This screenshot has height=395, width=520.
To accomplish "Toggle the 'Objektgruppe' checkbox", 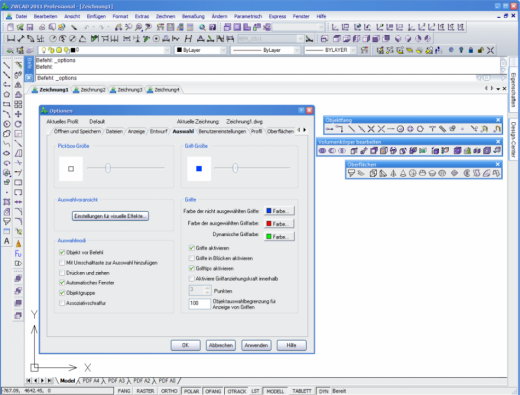I will [x=62, y=293].
